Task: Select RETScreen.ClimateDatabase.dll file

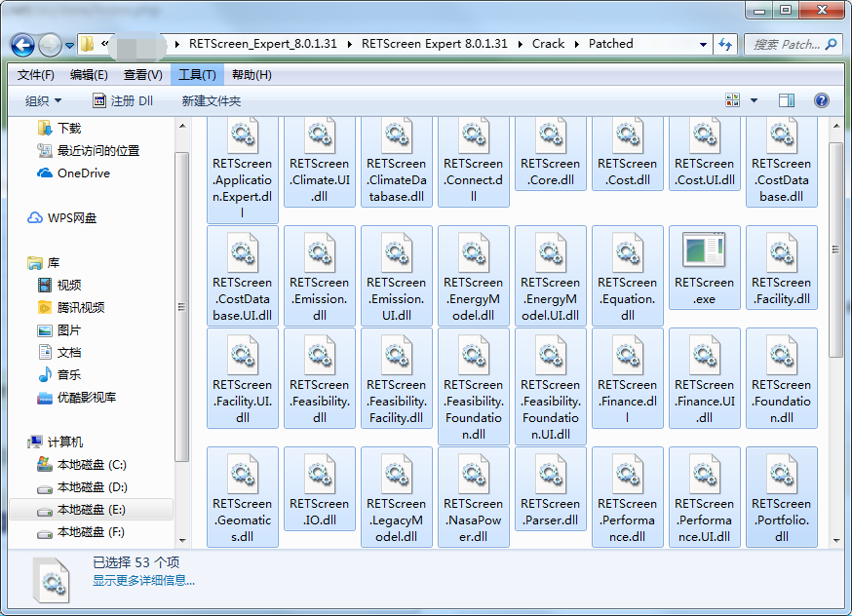Action: point(397,162)
